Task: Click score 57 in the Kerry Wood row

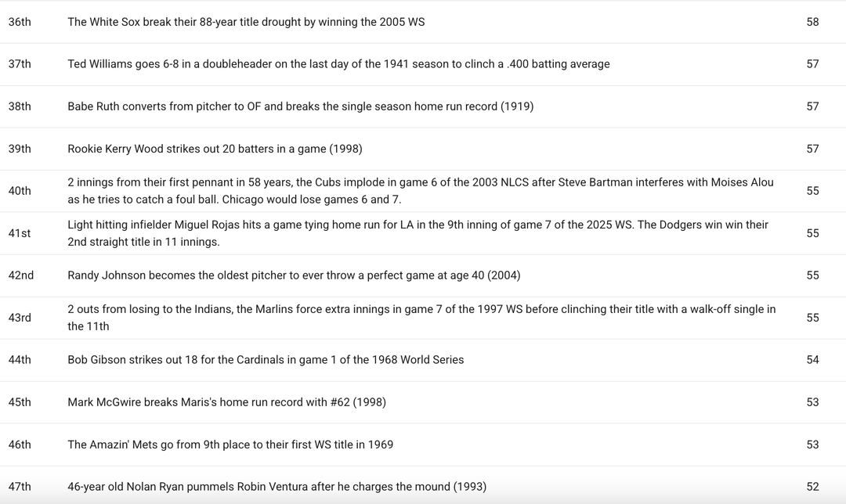Action: (x=812, y=149)
